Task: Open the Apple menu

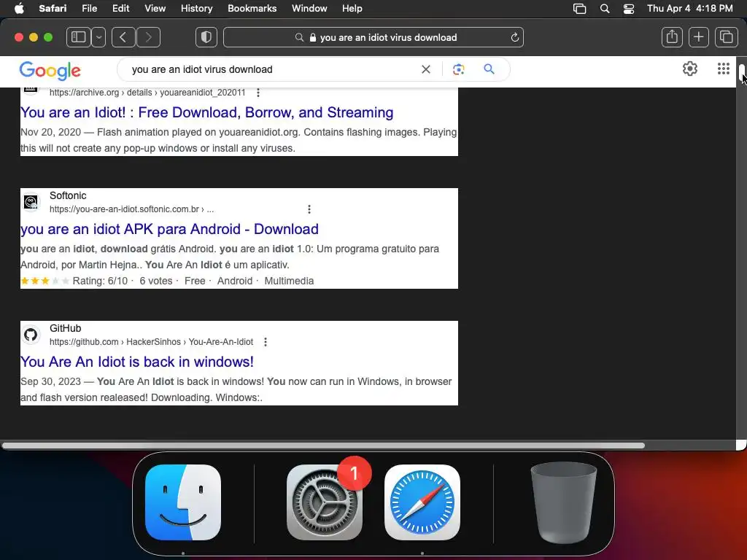Action: (19, 9)
